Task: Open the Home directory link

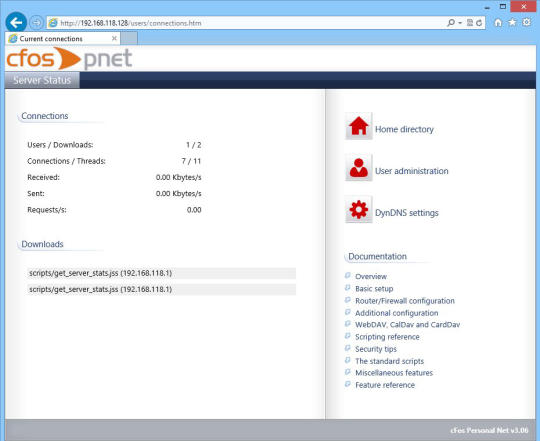Action: (x=404, y=129)
